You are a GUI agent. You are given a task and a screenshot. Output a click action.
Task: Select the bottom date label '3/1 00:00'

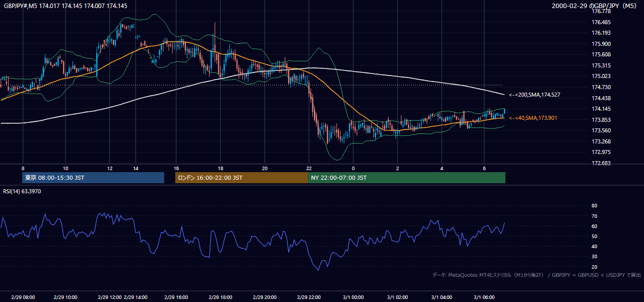pyautogui.click(x=353, y=297)
